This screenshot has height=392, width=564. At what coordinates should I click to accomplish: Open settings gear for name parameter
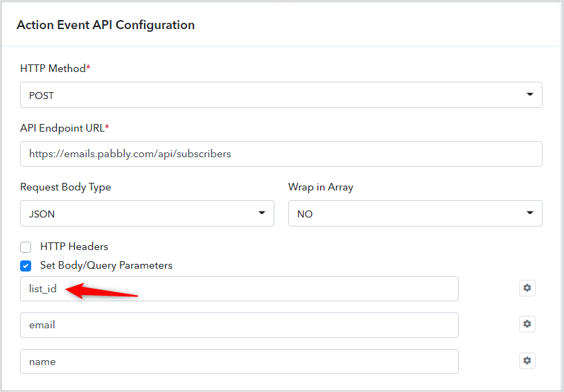click(527, 361)
